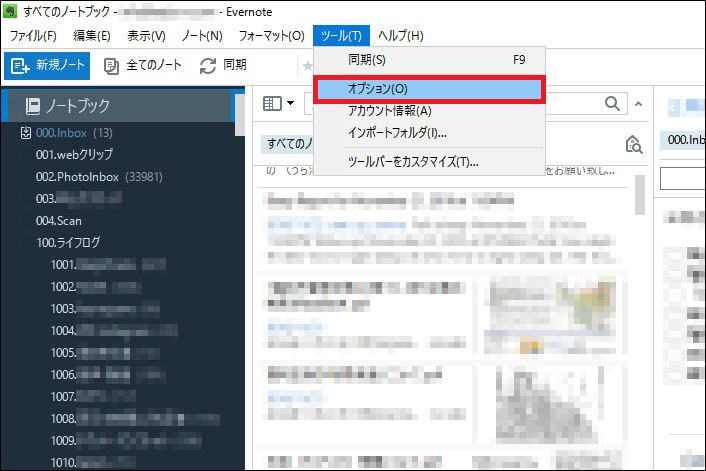Click the note title input field
Viewport: 706px width, 471px height.
pyautogui.click(x=683, y=178)
